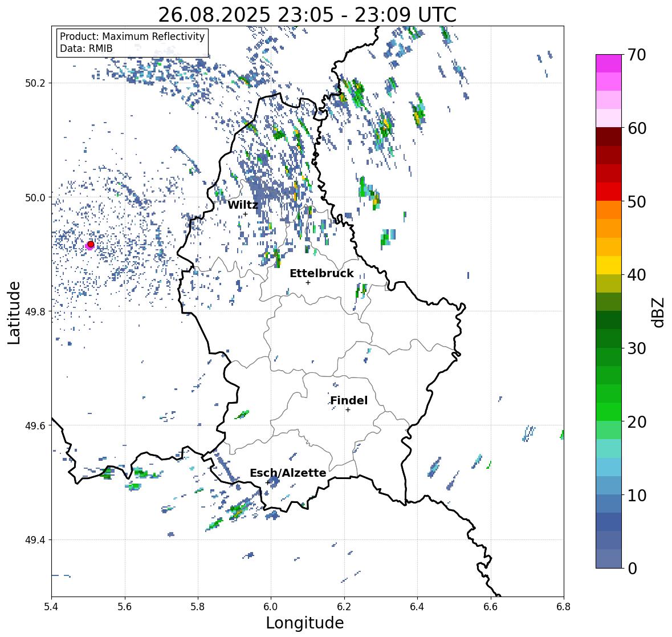The width and height of the screenshot is (672, 637).
Task: Click the 5.4 longitude tick label
Action: click(51, 606)
